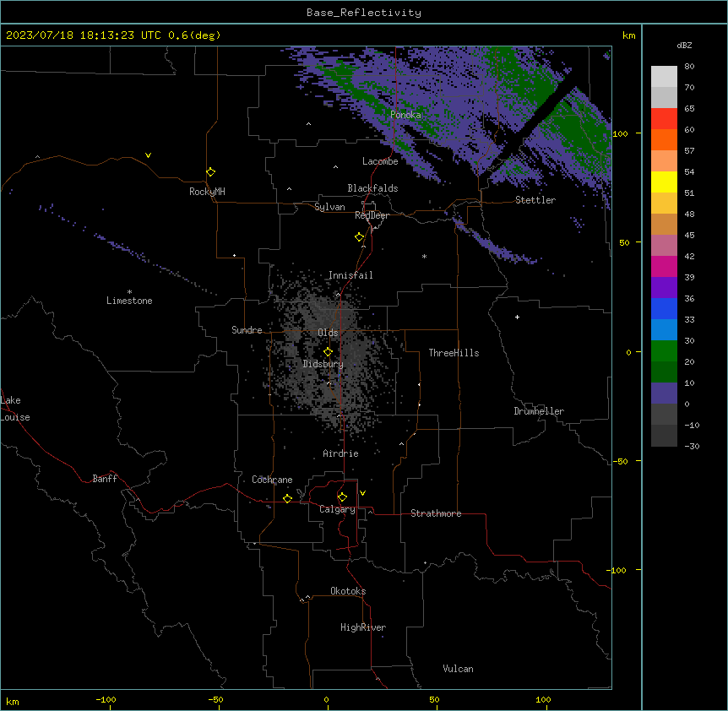Click the Limestone label
This screenshot has height=711, width=728.
pyautogui.click(x=129, y=301)
